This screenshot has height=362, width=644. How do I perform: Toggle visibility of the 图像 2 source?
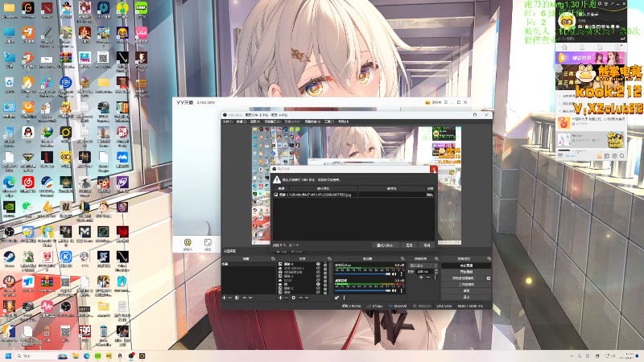(318, 288)
